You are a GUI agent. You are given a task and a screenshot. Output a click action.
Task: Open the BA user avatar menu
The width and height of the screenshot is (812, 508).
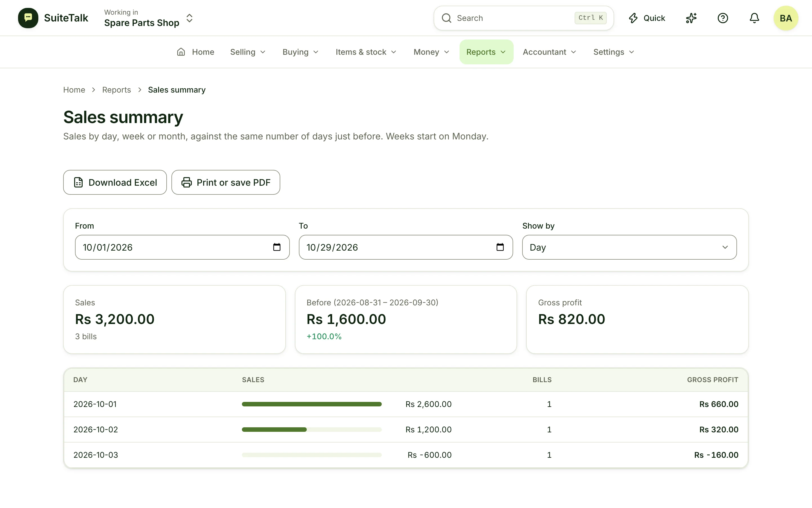tap(786, 18)
